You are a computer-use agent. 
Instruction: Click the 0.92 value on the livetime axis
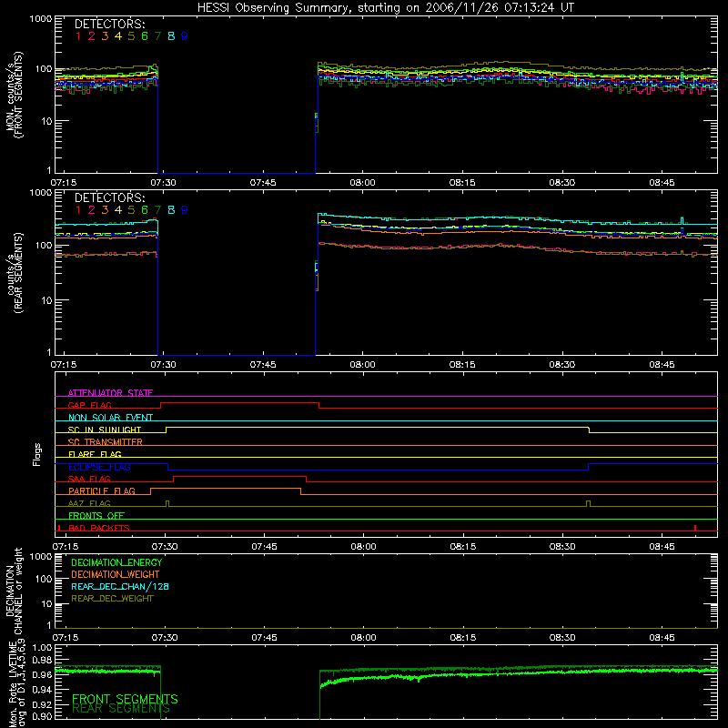tap(42, 704)
